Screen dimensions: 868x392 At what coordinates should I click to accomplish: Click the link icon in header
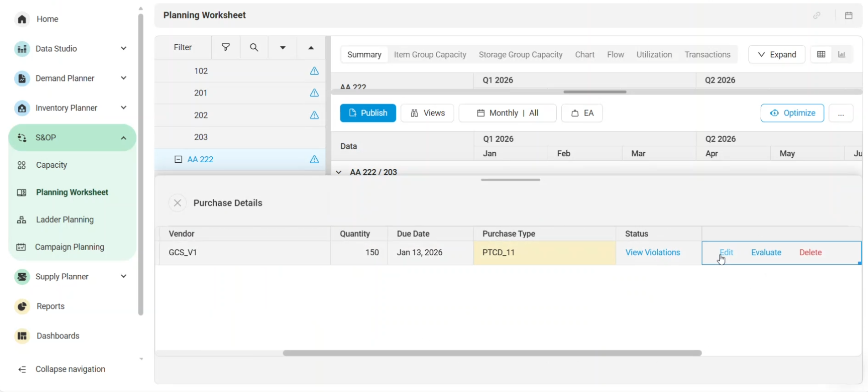[x=817, y=15]
